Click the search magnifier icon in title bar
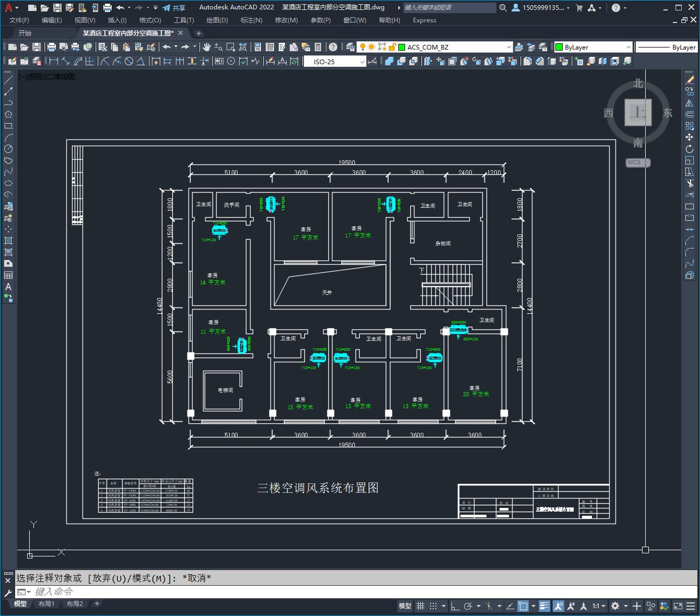700x616 pixels. click(x=503, y=8)
